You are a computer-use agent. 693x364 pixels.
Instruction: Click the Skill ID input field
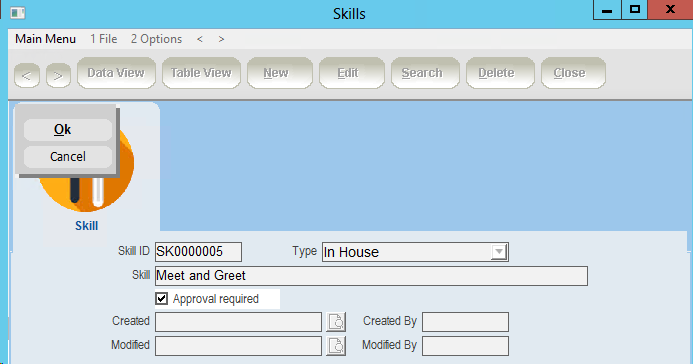pos(198,252)
